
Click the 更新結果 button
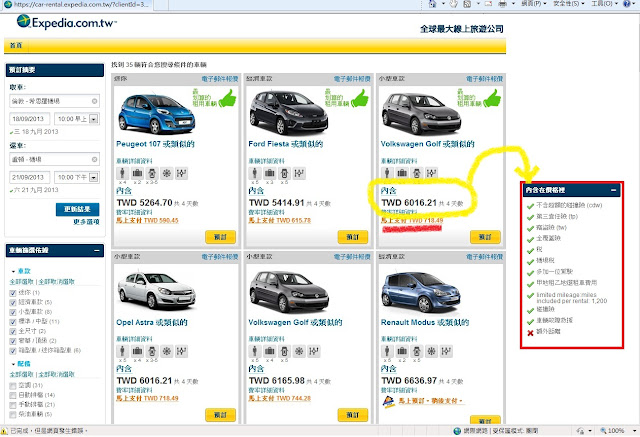(x=77, y=209)
